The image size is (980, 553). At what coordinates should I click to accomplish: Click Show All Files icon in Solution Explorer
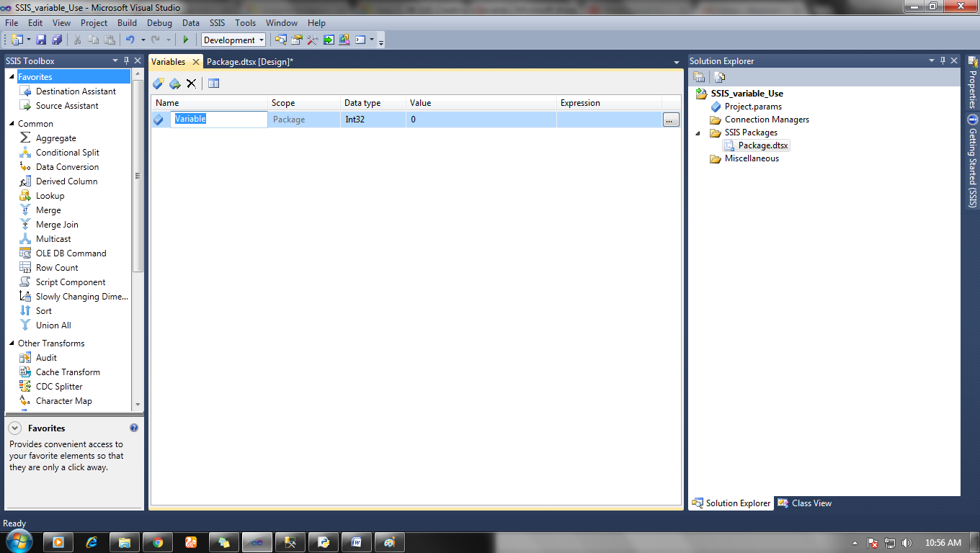[x=719, y=77]
